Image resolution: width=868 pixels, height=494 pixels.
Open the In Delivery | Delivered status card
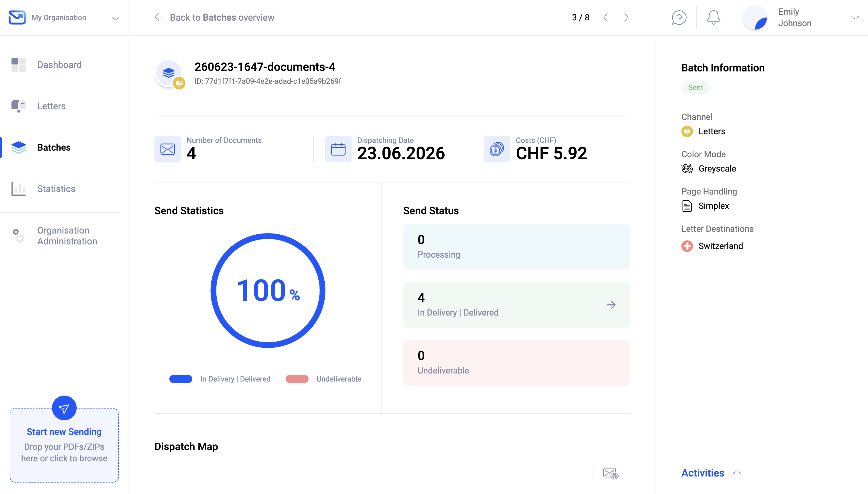click(516, 305)
